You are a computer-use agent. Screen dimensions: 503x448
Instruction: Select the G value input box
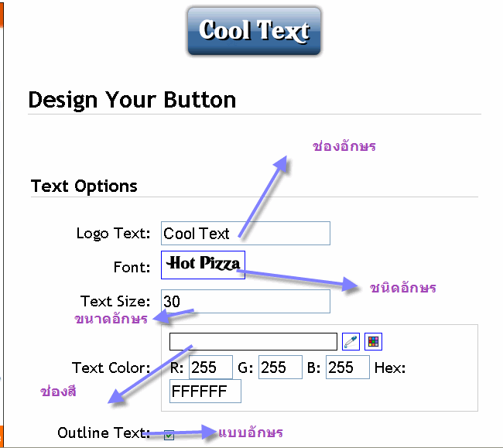tap(280, 368)
